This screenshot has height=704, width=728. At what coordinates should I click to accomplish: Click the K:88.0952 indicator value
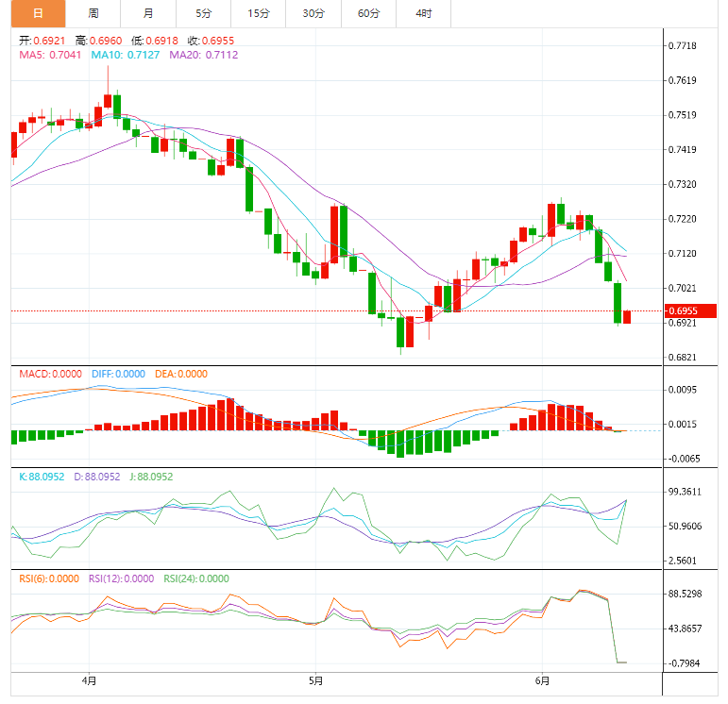42,477
